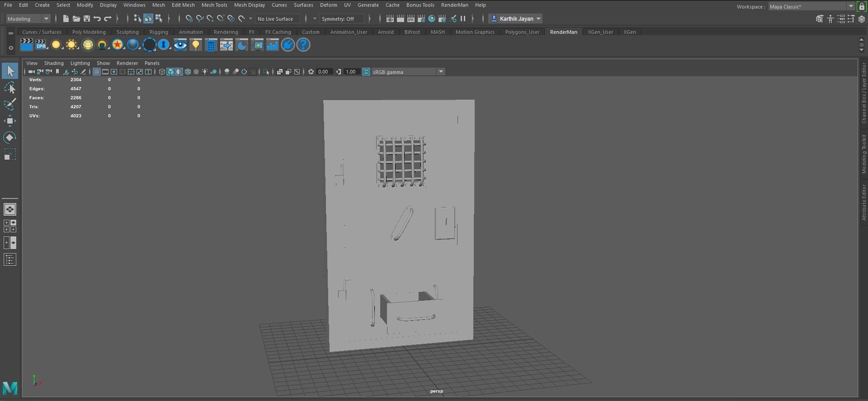Toggle Smooth Shade All in viewport toolbar
The width and height of the screenshot is (868, 401).
coord(170,72)
